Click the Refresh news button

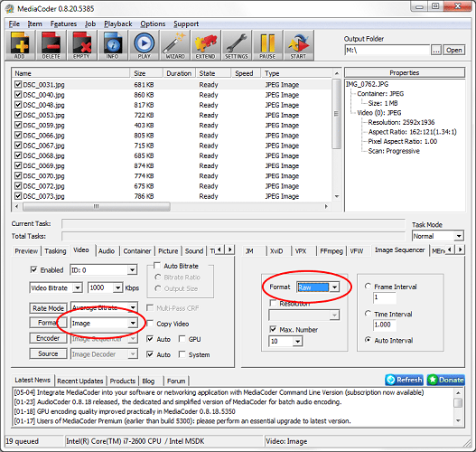[405, 380]
